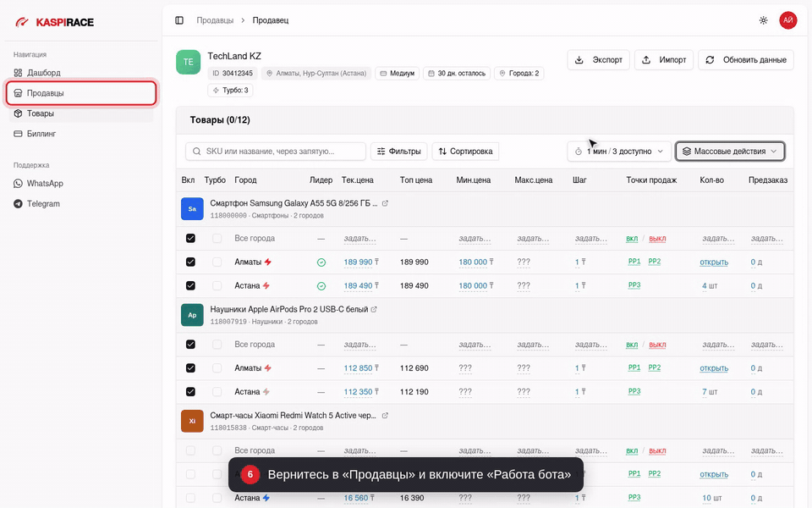Click leader check icon in Samsung Алматы row
Screen dimensions: 812x508
coord(321,262)
